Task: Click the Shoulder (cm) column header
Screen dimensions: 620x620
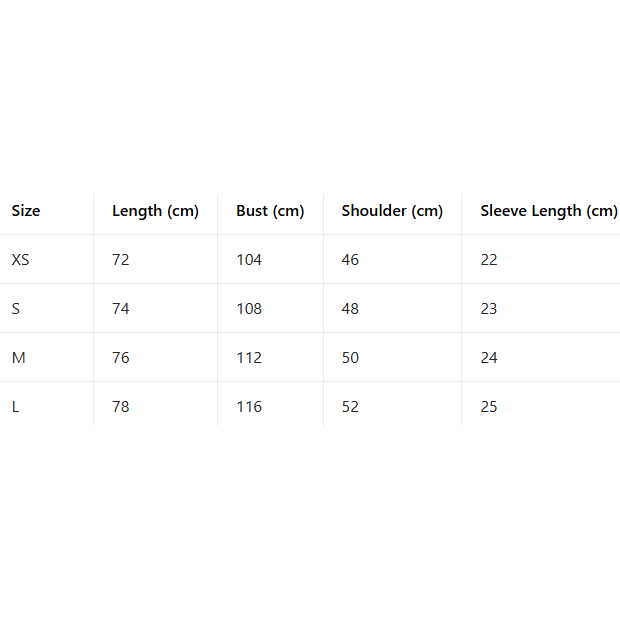Action: 392,211
